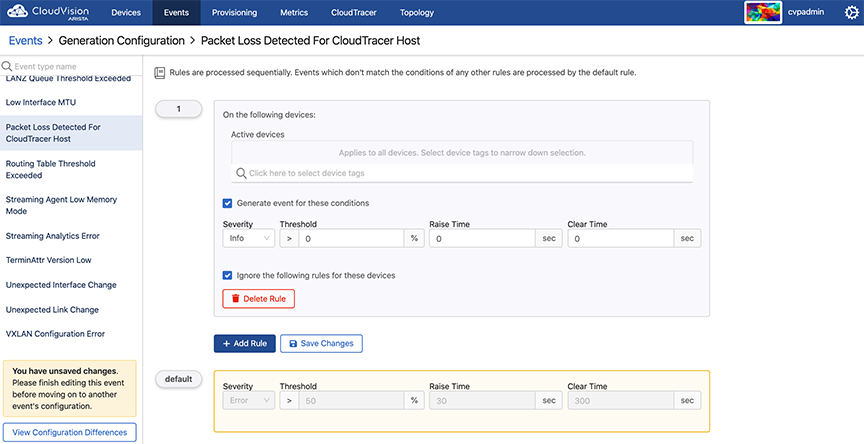864x444 pixels.
Task: Open the settings gear icon
Action: pyautogui.click(x=851, y=13)
